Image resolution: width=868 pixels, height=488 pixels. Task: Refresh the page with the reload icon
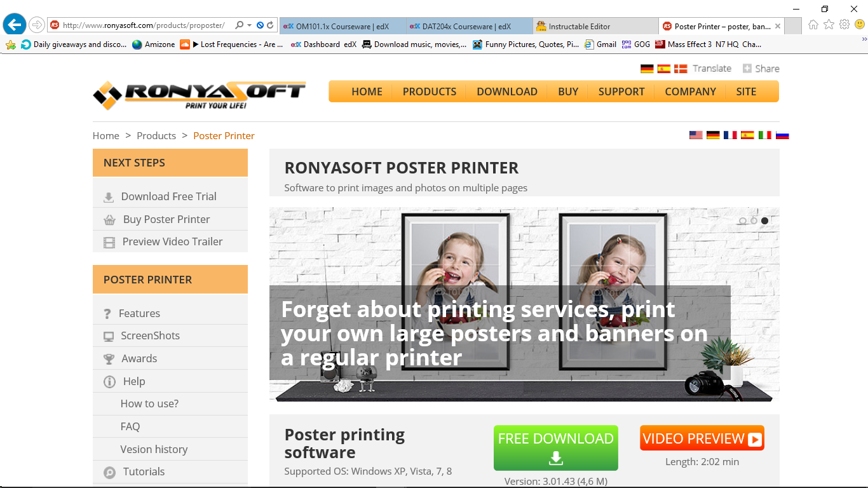270,25
